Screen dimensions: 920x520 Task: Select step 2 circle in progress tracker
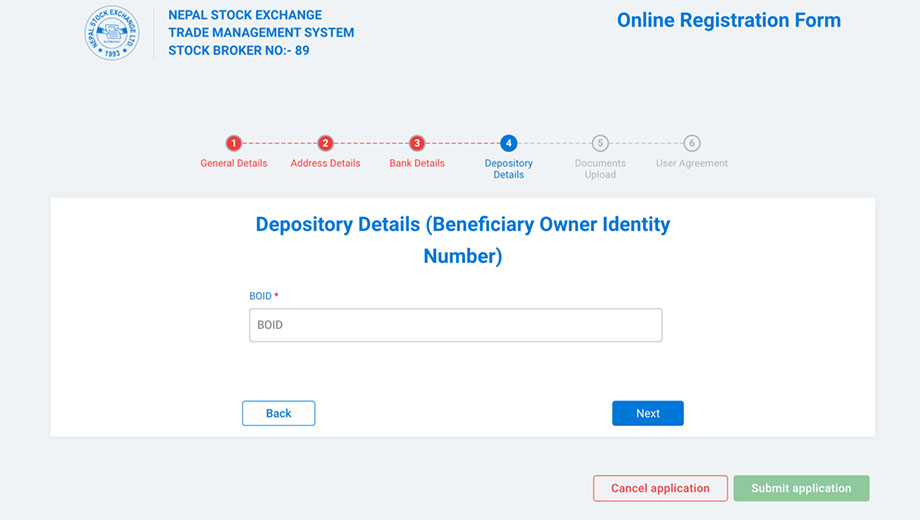point(325,143)
